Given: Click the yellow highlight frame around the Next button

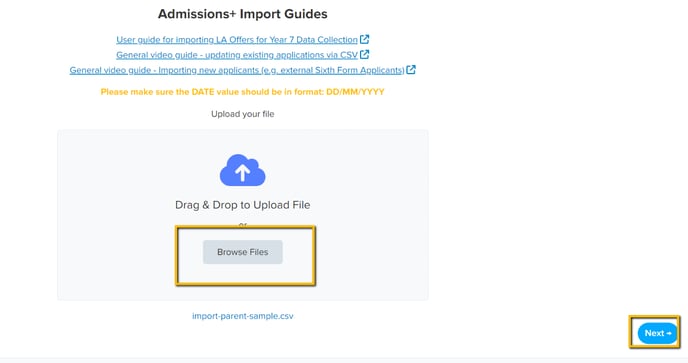Looking at the screenshot, I should pos(655,316).
